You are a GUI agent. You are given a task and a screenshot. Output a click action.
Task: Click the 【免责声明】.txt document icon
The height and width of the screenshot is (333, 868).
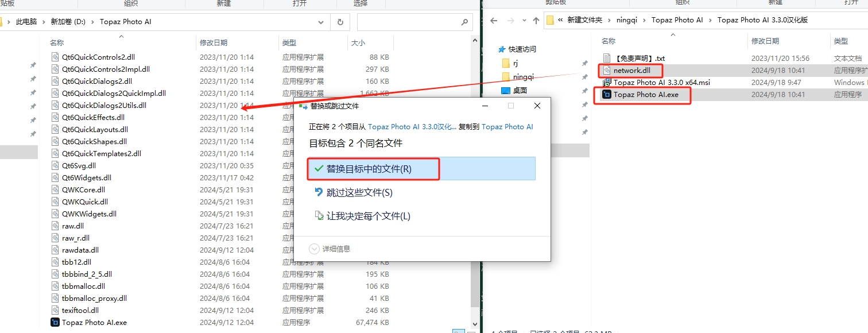pyautogui.click(x=607, y=58)
